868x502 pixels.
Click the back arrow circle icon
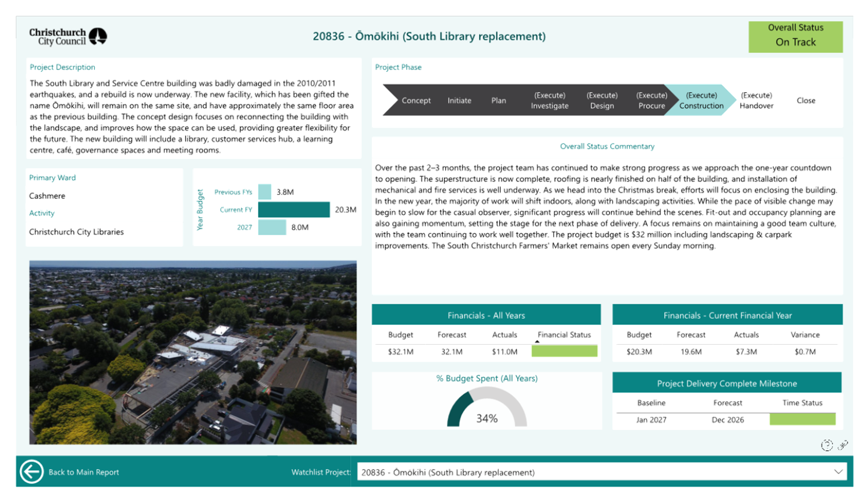tap(31, 471)
